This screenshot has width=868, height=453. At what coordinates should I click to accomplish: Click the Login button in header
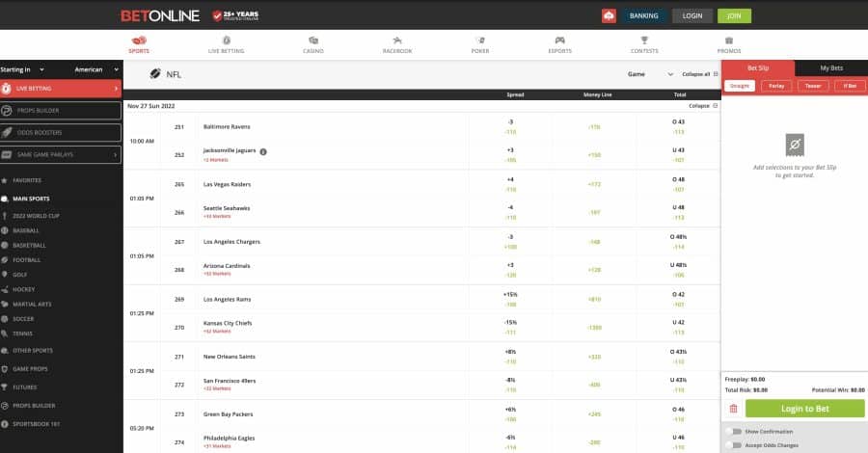[x=692, y=16]
